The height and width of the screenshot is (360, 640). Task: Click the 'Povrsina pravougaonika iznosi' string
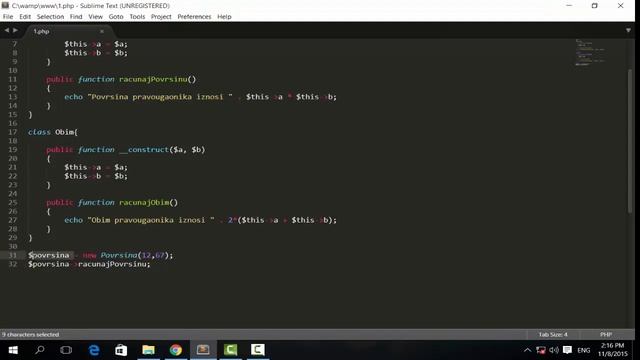coord(160,97)
